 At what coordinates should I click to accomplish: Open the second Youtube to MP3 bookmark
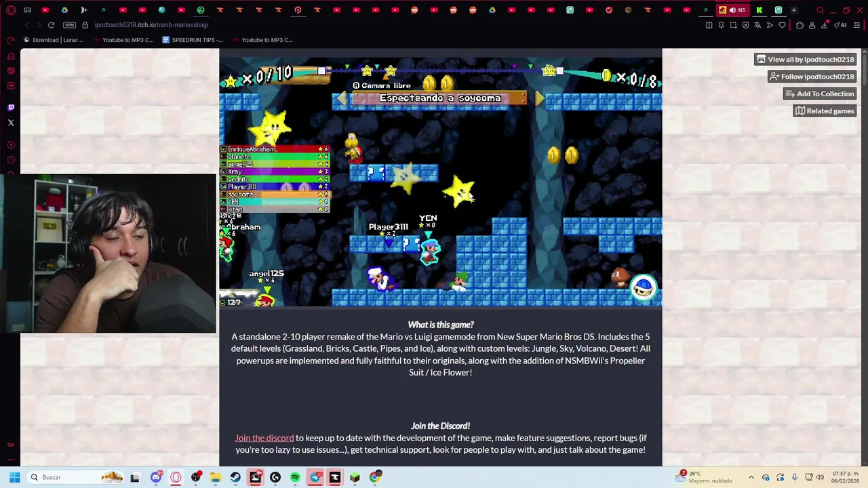[x=262, y=40]
